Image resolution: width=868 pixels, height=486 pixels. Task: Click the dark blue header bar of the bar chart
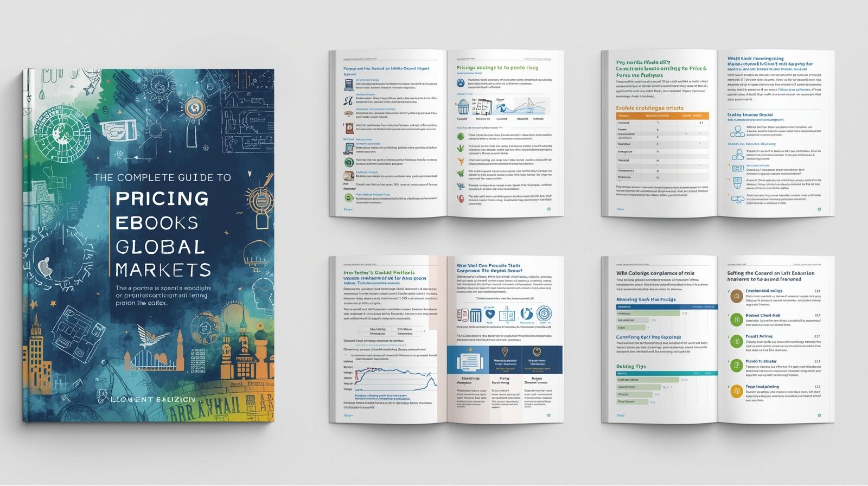point(667,307)
